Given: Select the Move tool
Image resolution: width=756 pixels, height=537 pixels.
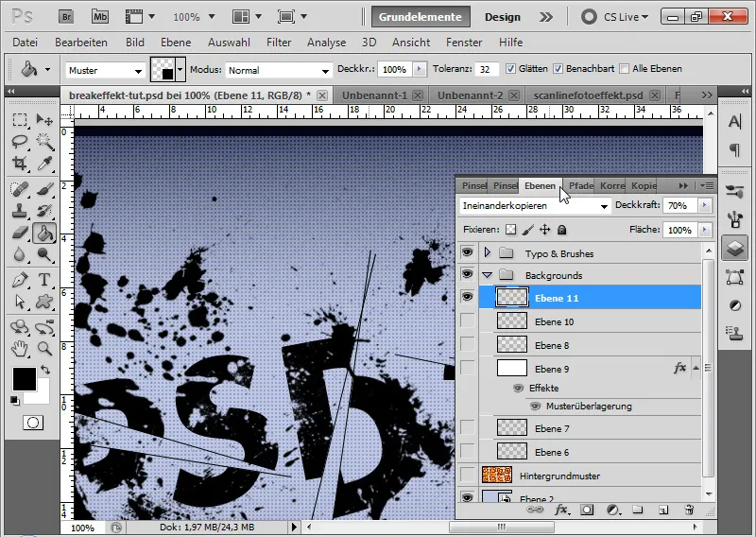Looking at the screenshot, I should [x=44, y=119].
